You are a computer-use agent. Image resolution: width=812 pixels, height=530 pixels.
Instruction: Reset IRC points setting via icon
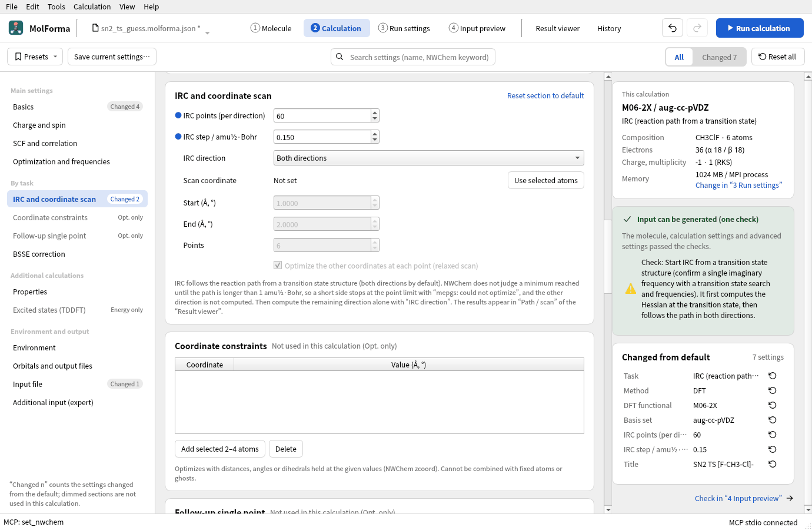click(773, 435)
